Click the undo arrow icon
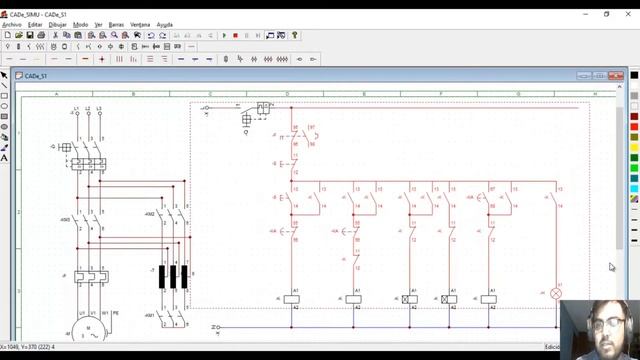 pos(151,36)
